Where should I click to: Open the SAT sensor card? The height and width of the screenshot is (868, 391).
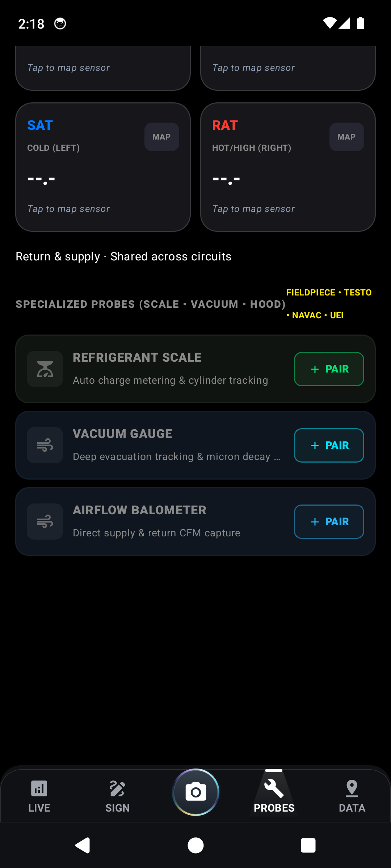(x=103, y=167)
